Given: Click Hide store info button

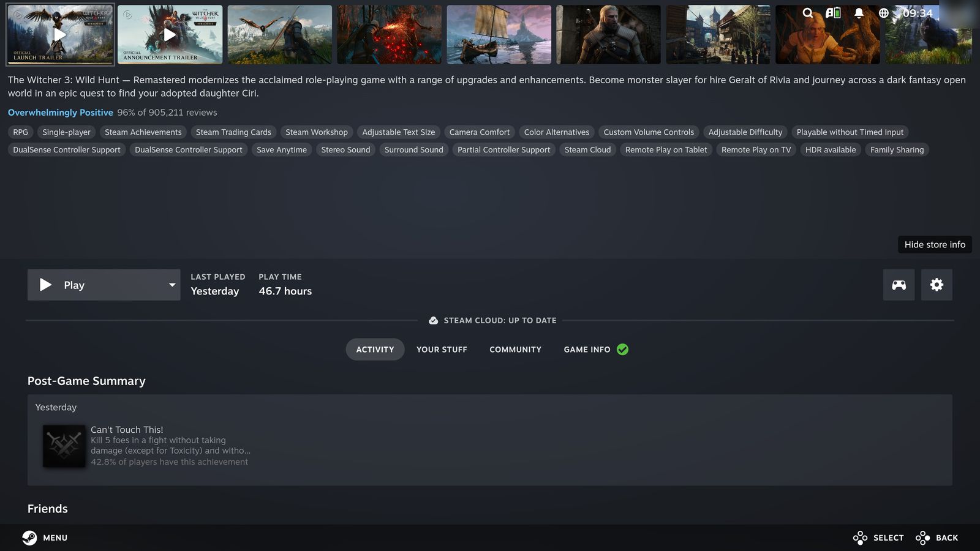Looking at the screenshot, I should [x=935, y=244].
